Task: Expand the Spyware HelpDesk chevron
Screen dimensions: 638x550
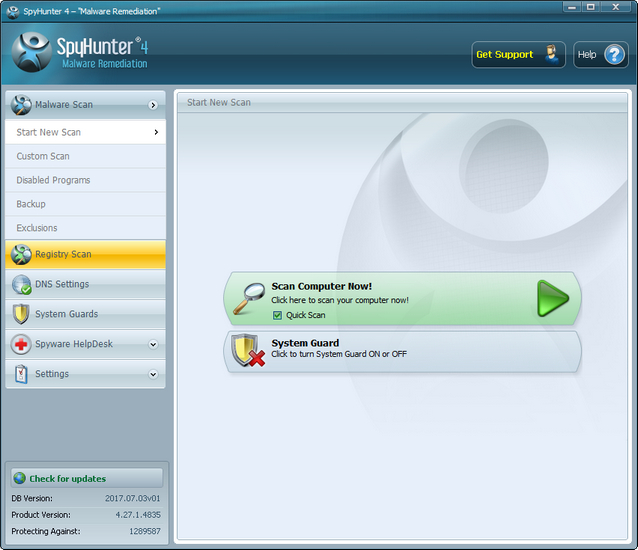Action: (x=153, y=344)
